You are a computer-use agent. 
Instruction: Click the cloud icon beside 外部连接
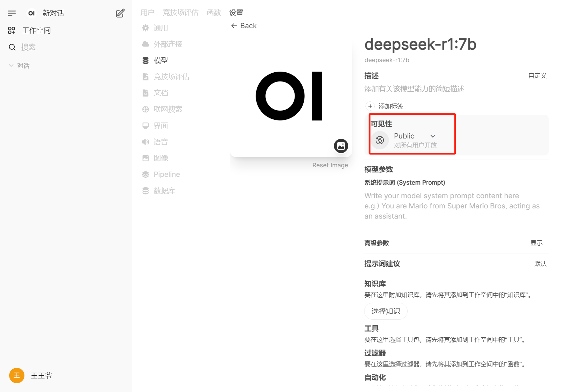(146, 44)
